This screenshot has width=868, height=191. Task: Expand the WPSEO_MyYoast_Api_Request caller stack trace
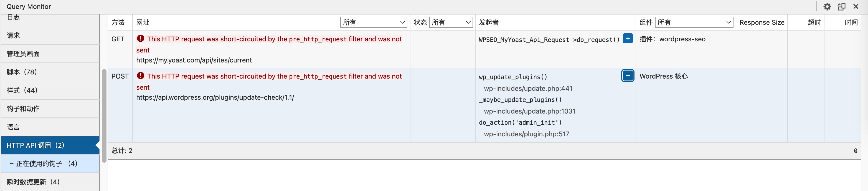tap(627, 39)
